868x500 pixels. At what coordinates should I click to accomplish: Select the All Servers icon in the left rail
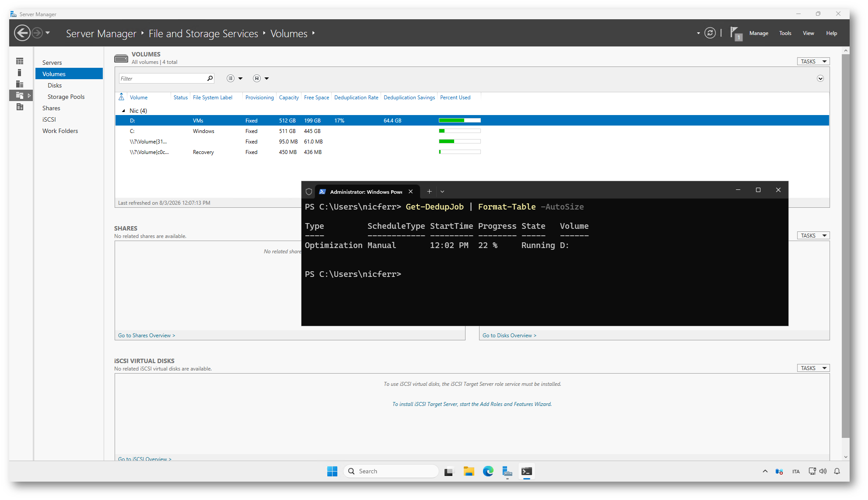(x=20, y=84)
